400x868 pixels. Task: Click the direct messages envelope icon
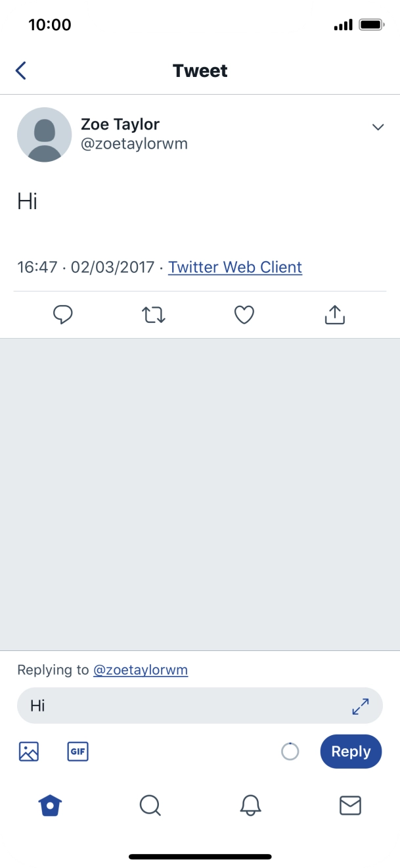(x=351, y=805)
